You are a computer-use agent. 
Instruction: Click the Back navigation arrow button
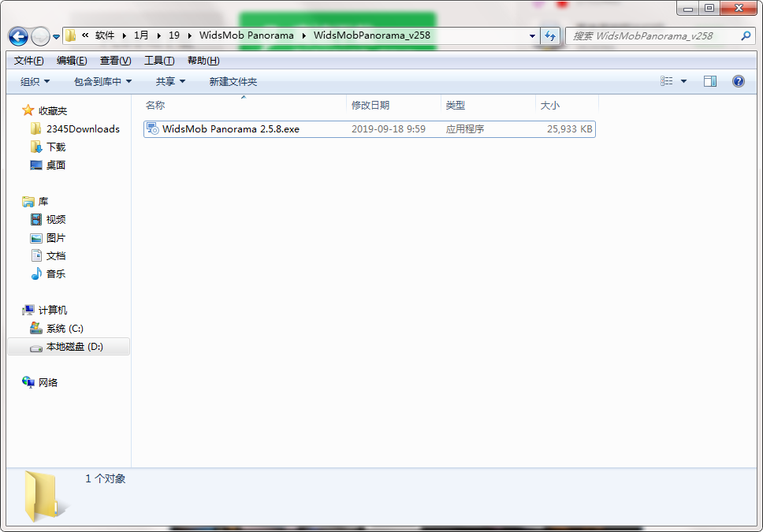click(x=18, y=36)
